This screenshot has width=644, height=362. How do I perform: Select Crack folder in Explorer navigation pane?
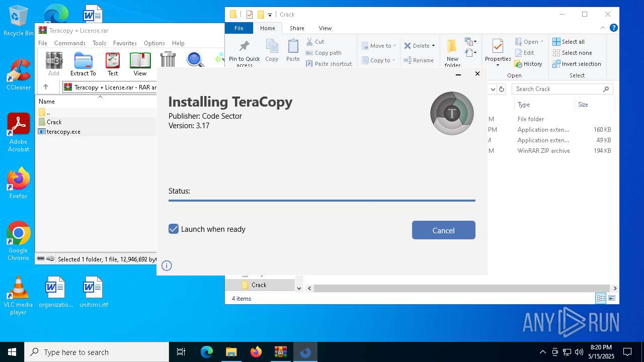(x=260, y=285)
